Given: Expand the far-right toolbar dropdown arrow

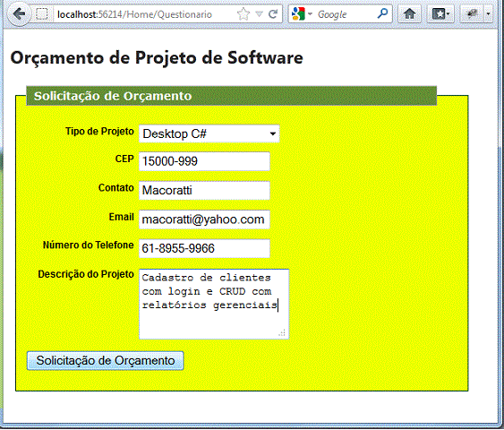Looking at the screenshot, I should tap(488, 13).
